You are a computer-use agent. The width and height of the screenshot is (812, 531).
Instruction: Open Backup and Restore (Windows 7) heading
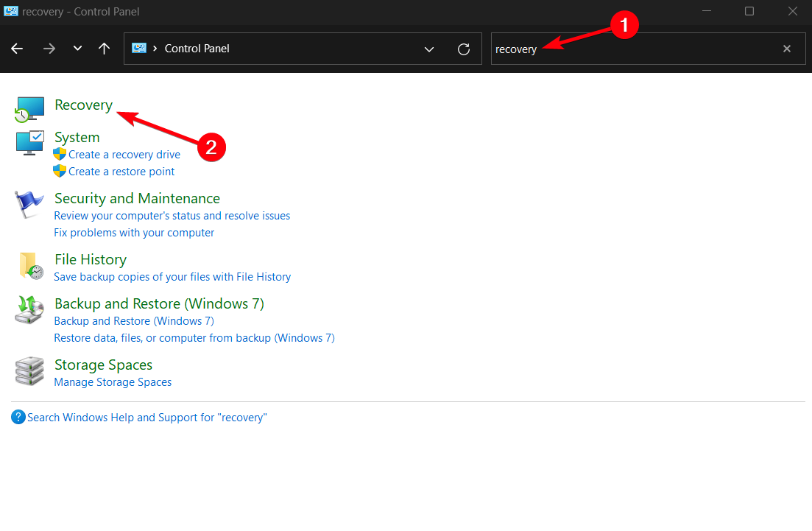(160, 303)
